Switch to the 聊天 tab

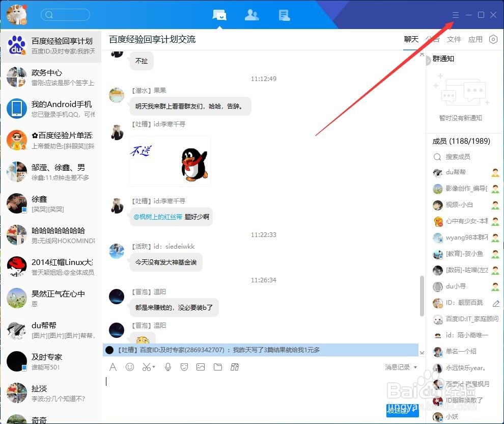tap(411, 39)
